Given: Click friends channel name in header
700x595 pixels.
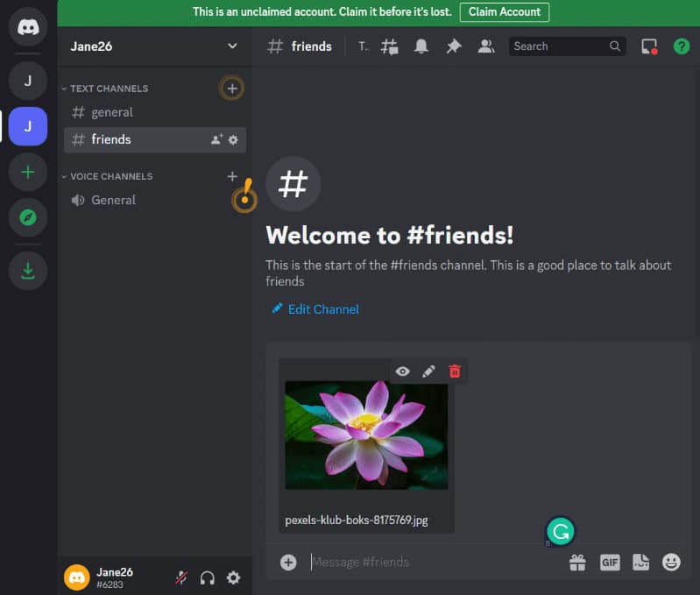Looking at the screenshot, I should (312, 46).
